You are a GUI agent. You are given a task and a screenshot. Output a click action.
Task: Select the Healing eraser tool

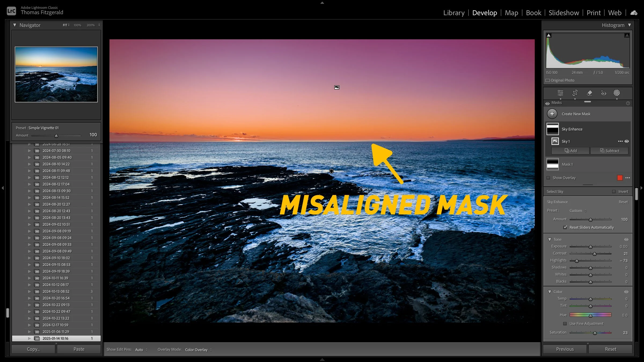click(589, 93)
